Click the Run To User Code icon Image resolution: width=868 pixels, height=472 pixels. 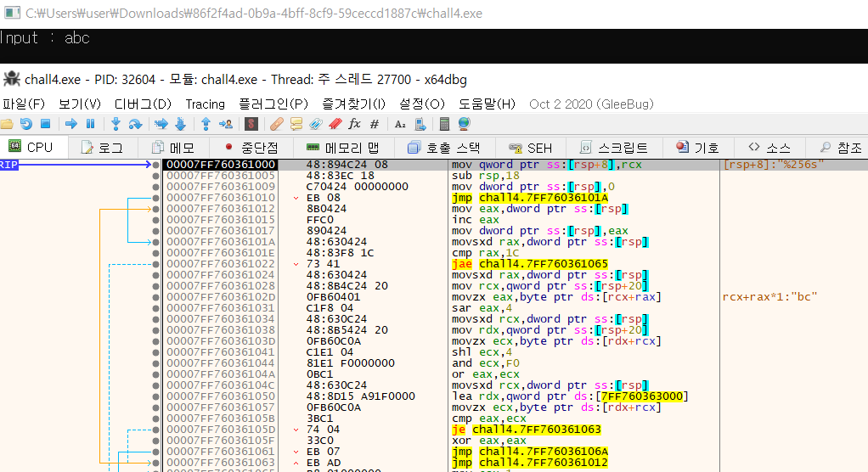[226, 124]
